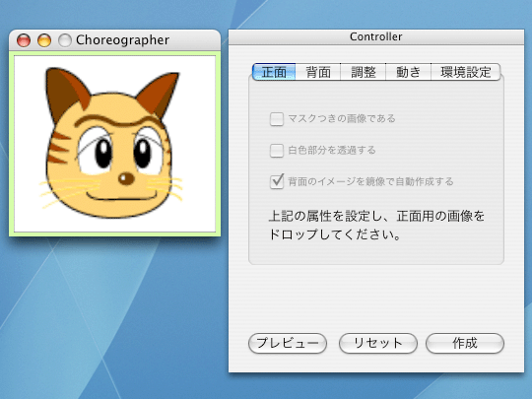Click the リセット button
Viewport: 532px width, 399px height.
378,343
